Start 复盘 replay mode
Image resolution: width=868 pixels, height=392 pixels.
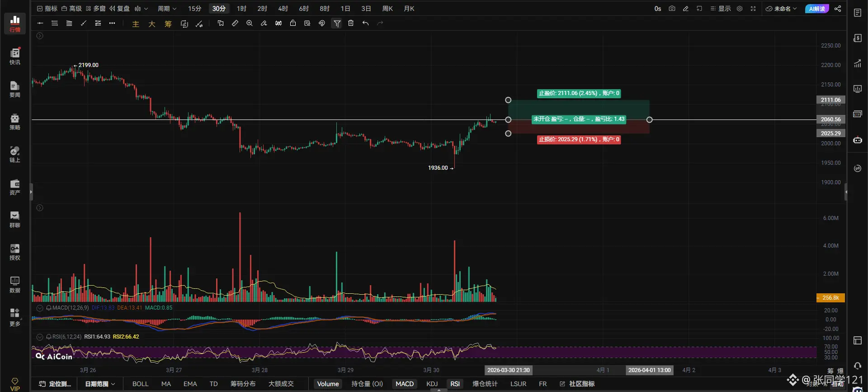click(119, 9)
